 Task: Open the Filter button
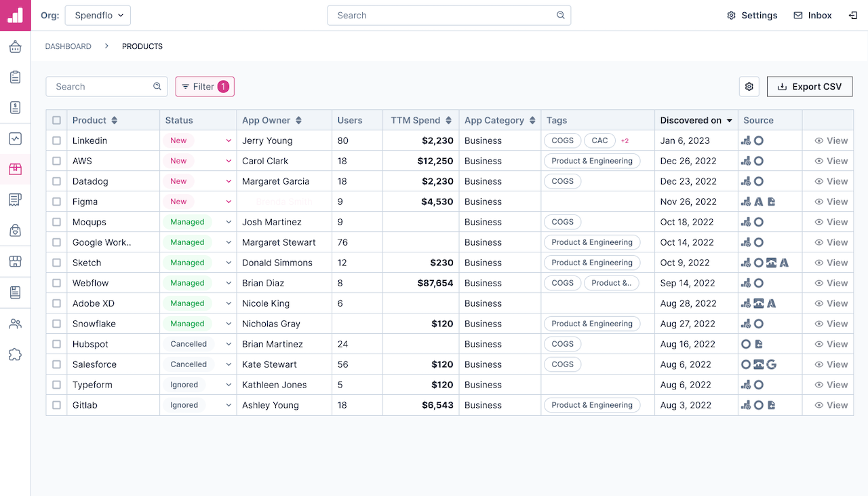[x=205, y=87]
